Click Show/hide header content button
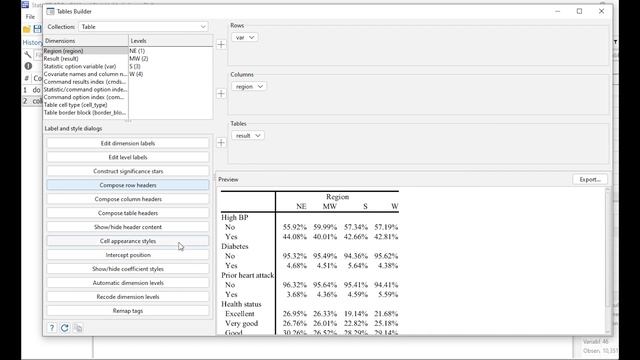 coord(128,227)
